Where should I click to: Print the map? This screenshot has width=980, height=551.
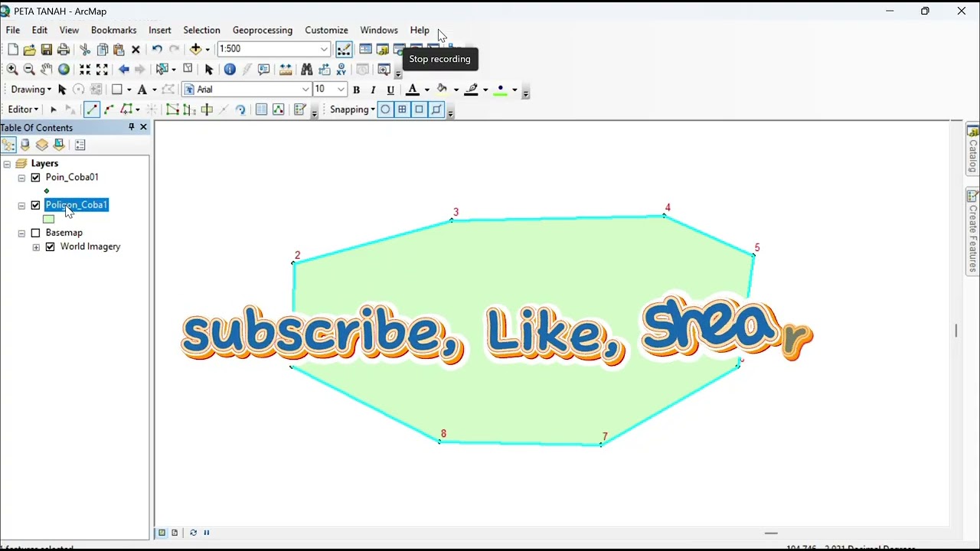pyautogui.click(x=64, y=50)
